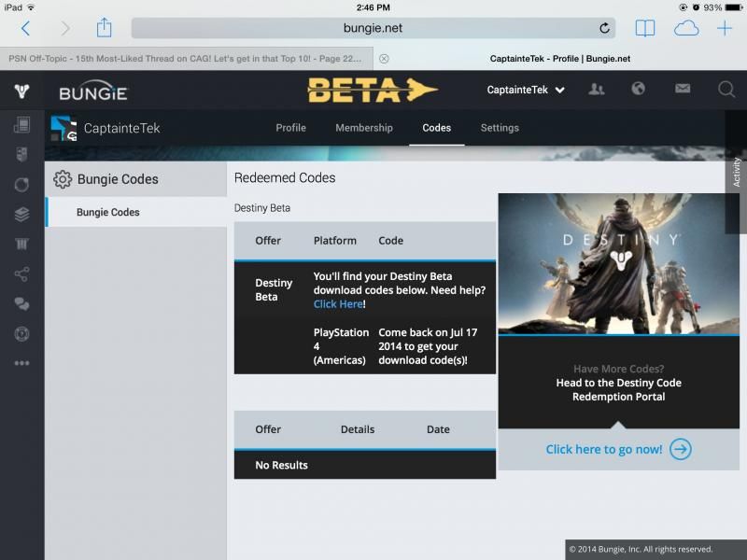
Task: Open the site search magnifier
Action: pos(726,89)
